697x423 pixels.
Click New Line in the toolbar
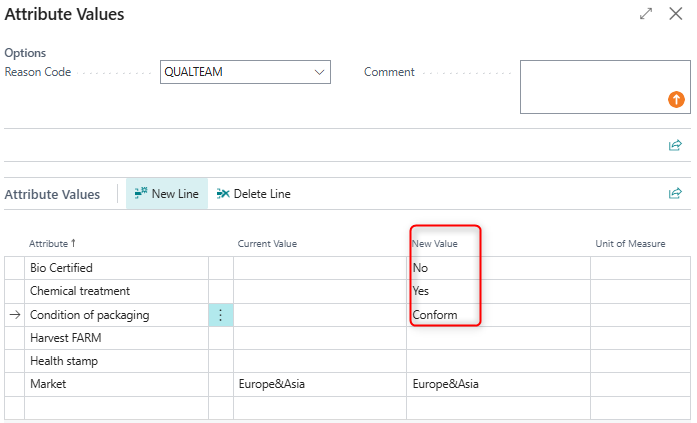pos(166,194)
